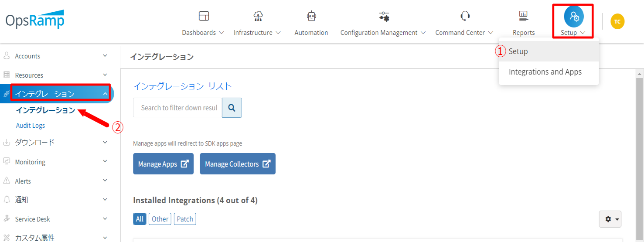
Task: Click the インテグレーション plug icon in sidebar
Action: click(x=6, y=94)
